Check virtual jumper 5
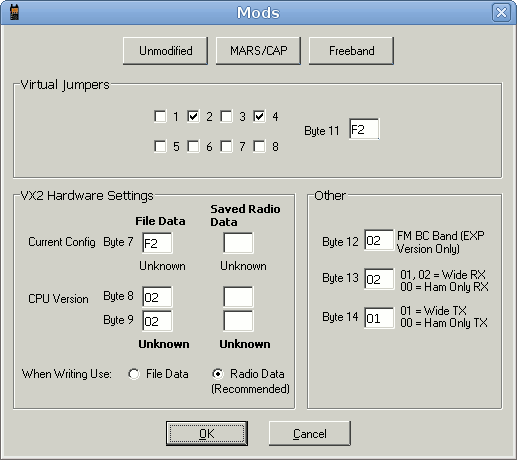Screen dimensions: 517x460 click(160, 146)
